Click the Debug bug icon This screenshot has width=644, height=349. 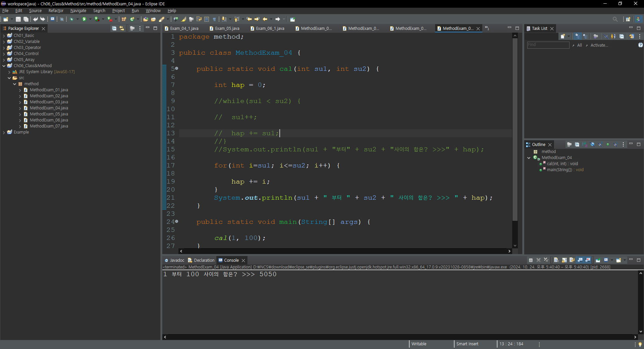[71, 19]
